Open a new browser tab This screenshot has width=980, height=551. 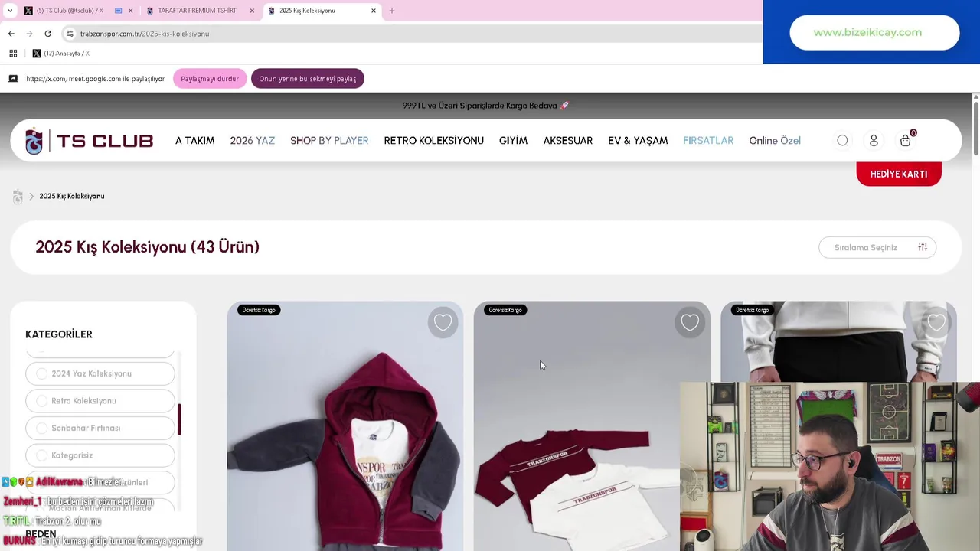392,11
